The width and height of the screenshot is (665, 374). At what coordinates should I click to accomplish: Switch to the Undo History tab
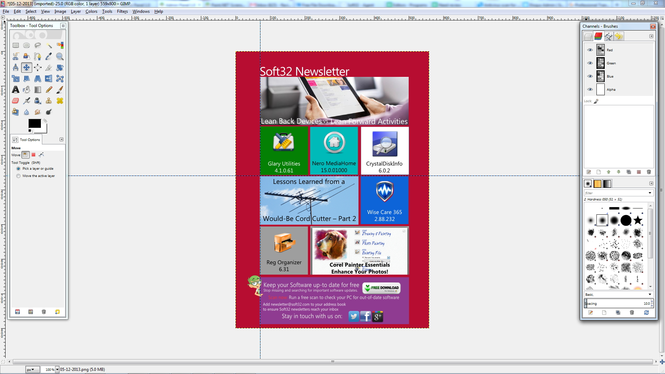coord(618,37)
